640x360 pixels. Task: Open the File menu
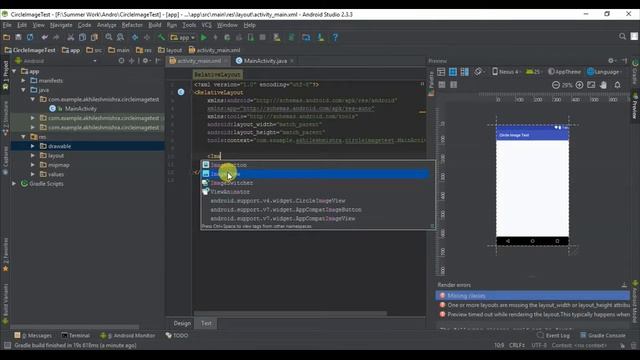[x=7, y=25]
